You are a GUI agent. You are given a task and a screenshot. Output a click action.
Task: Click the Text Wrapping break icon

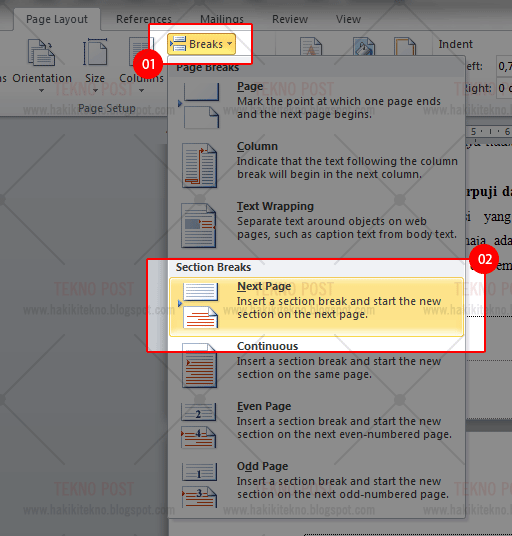click(199, 226)
